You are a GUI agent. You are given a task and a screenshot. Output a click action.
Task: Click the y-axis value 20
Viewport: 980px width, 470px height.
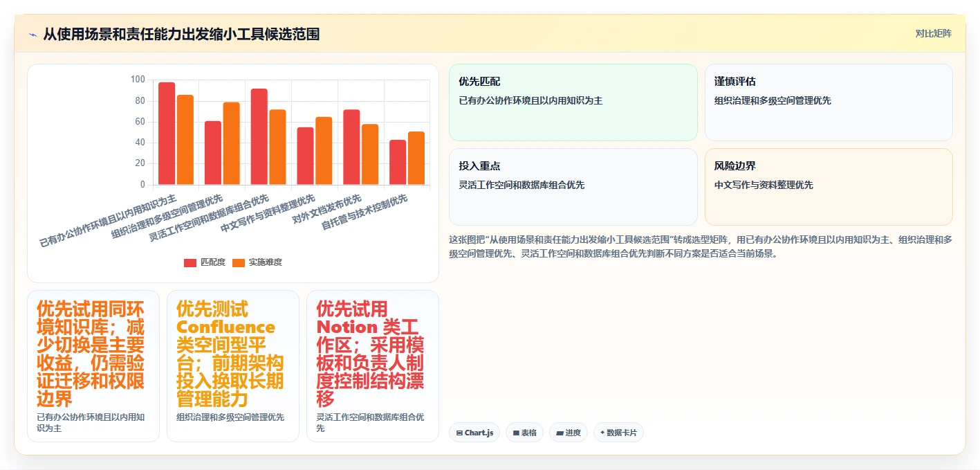click(x=140, y=163)
